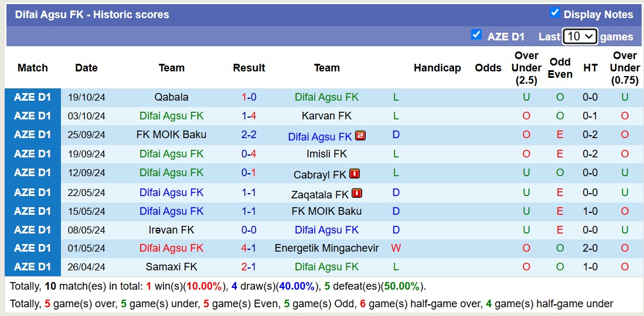Image resolution: width=644 pixels, height=316 pixels.
Task: Click the Over Under (2.5) column header
Action: pyautogui.click(x=526, y=68)
